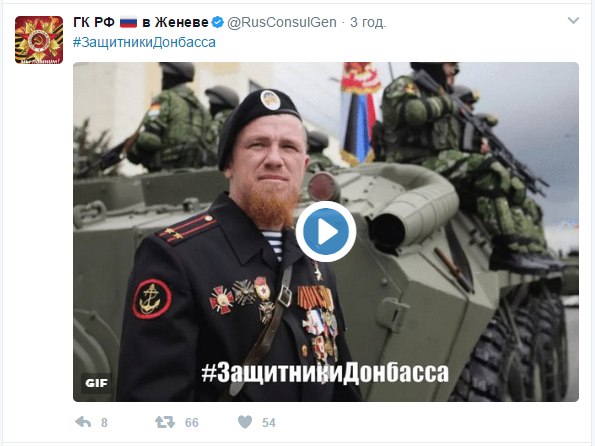Click the flag shown in GIF background
This screenshot has height=446, width=595.
pos(359,114)
